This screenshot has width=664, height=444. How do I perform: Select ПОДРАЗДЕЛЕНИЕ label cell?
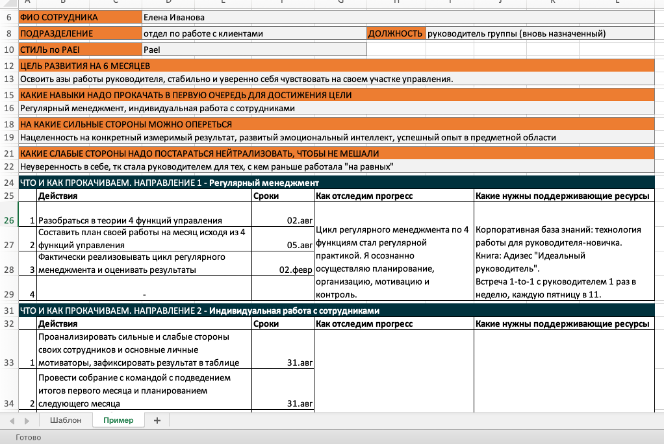click(x=80, y=33)
